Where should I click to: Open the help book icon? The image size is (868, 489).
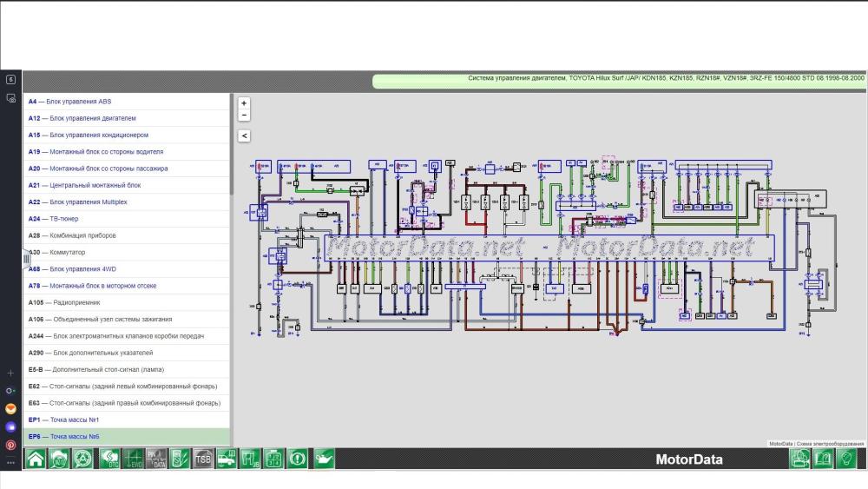point(823,459)
